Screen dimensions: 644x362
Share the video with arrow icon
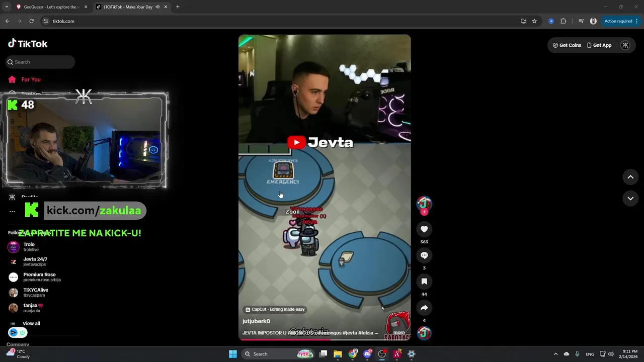tap(424, 308)
